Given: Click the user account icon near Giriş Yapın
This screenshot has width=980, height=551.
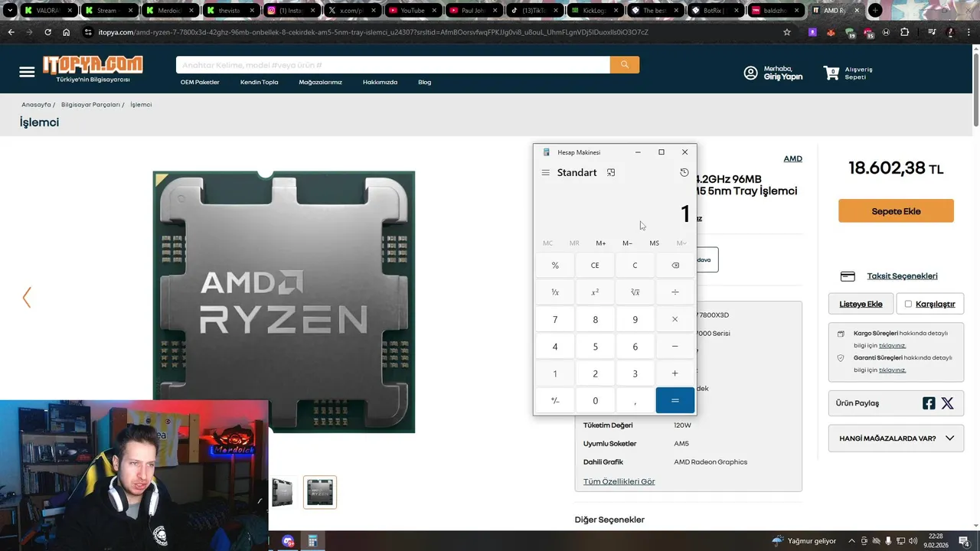Looking at the screenshot, I should pyautogui.click(x=751, y=73).
